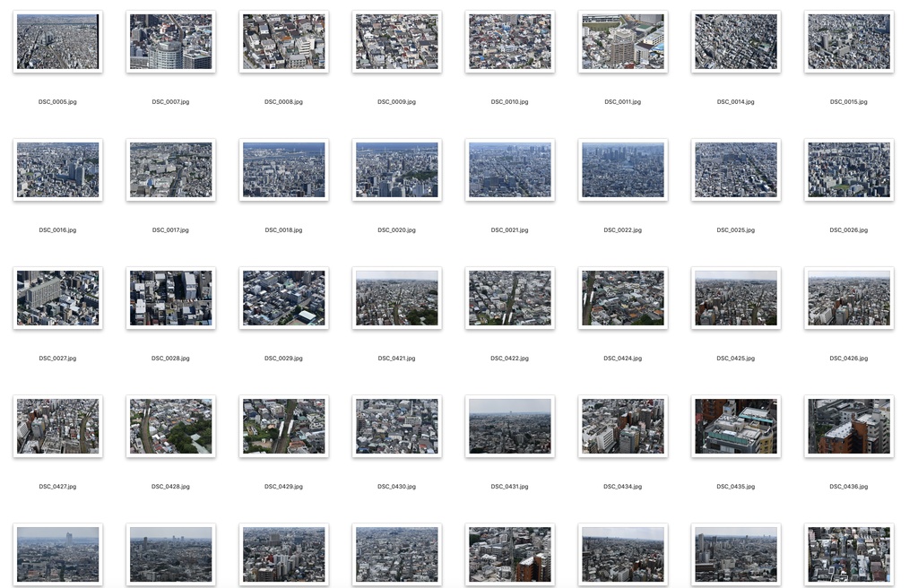Click the DSC_0422.jpg filename label
This screenshot has height=588, width=918.
tap(509, 358)
